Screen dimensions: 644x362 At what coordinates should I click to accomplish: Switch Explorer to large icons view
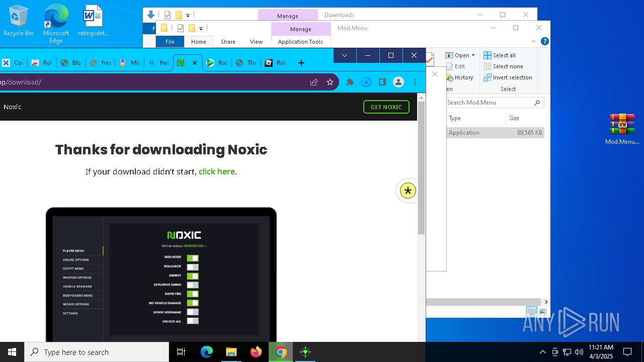click(x=543, y=312)
